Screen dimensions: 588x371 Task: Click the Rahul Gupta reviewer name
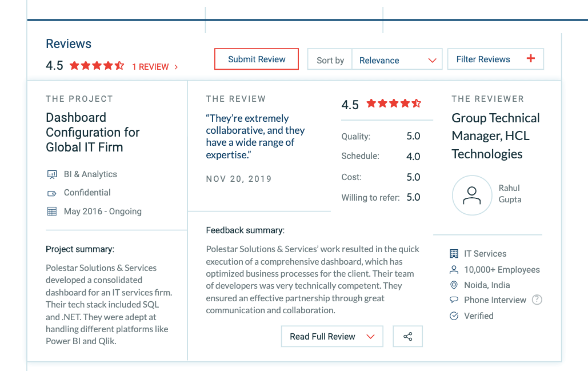(510, 194)
